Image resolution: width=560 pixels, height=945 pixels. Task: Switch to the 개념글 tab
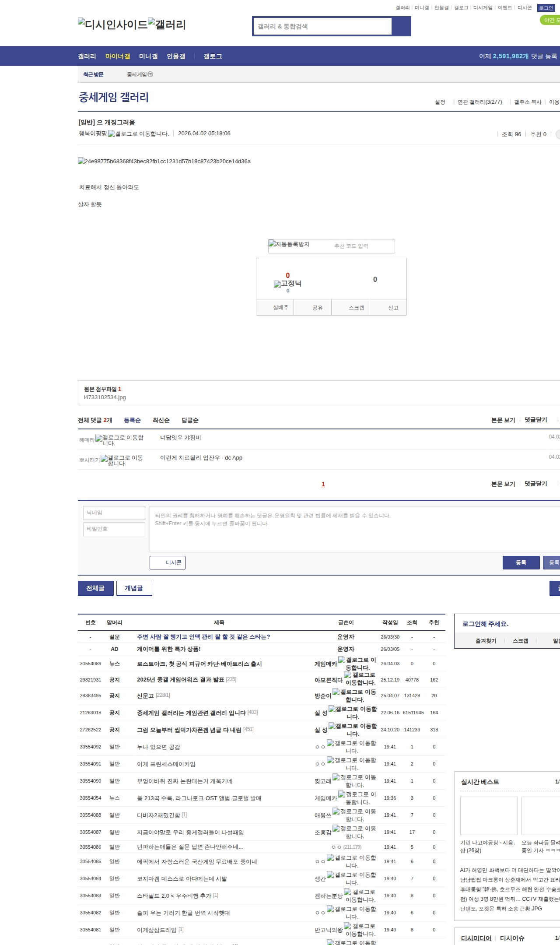pyautogui.click(x=134, y=588)
